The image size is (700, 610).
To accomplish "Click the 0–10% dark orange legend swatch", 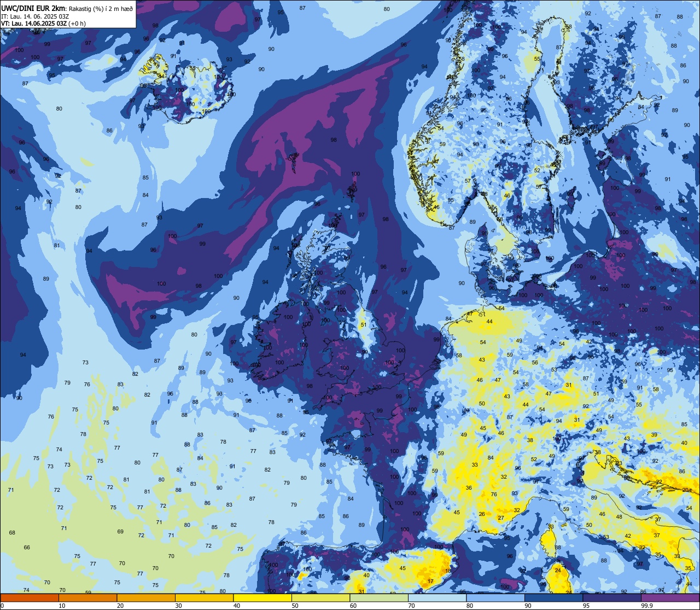I will (x=30, y=597).
